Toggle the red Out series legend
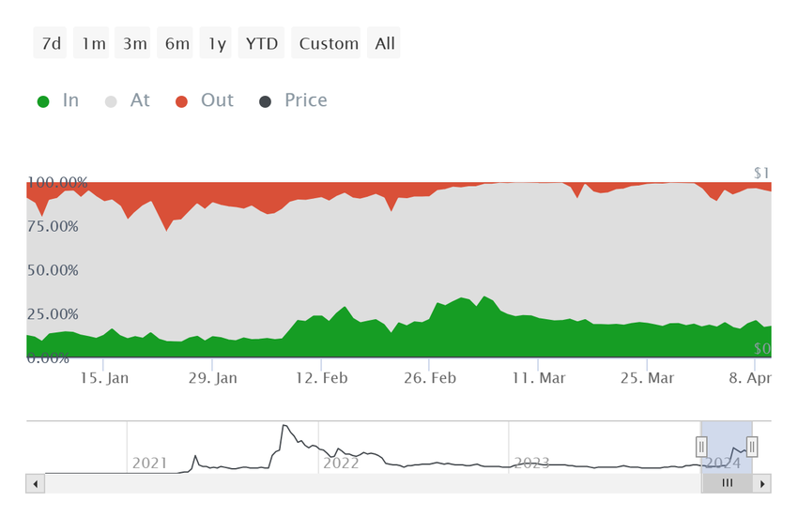 [x=205, y=100]
